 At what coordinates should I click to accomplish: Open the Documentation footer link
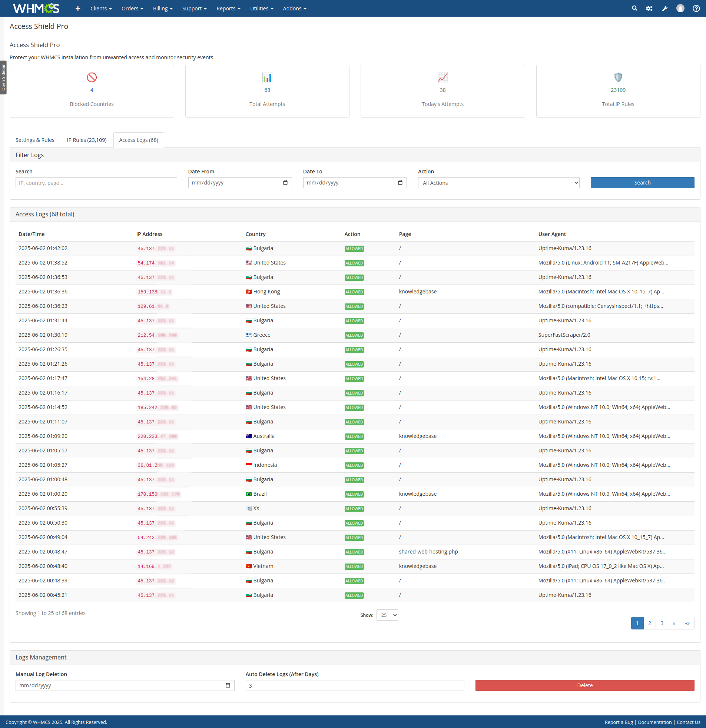(x=655, y=722)
